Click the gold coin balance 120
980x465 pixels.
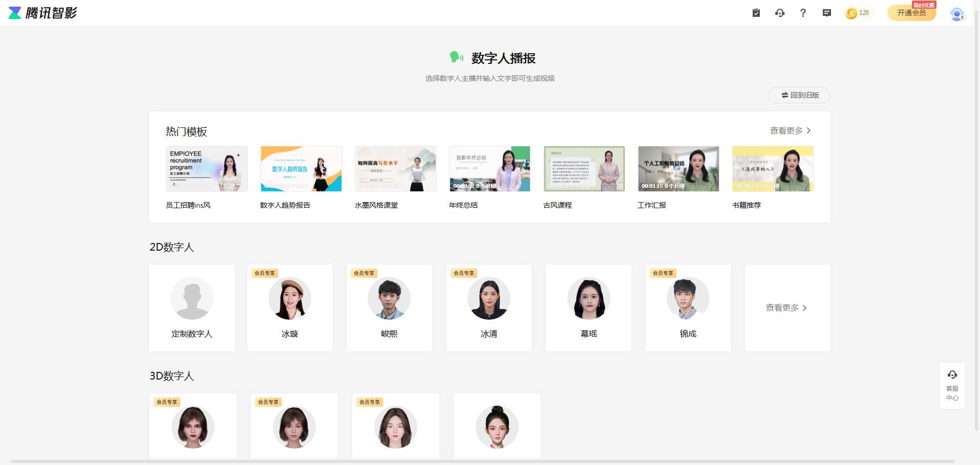tap(858, 13)
